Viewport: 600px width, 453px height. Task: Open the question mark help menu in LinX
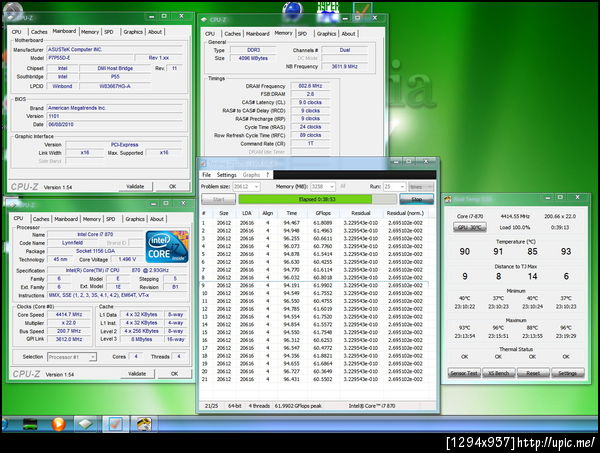[268, 174]
